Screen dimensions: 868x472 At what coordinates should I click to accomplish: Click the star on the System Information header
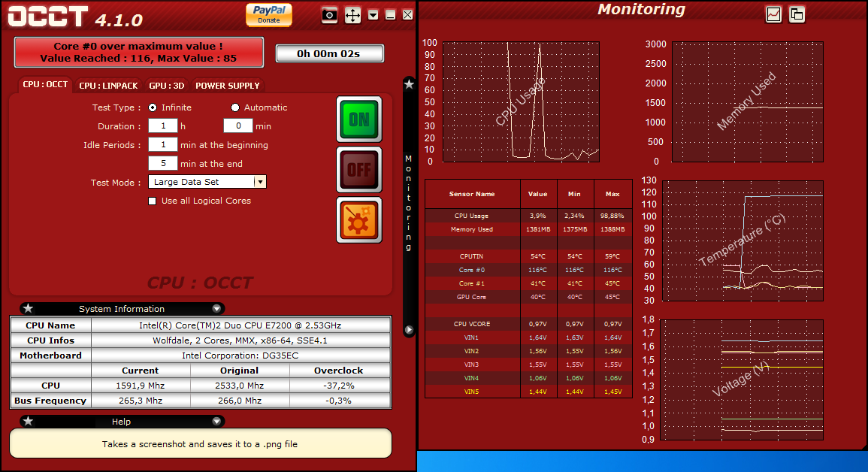(x=29, y=309)
